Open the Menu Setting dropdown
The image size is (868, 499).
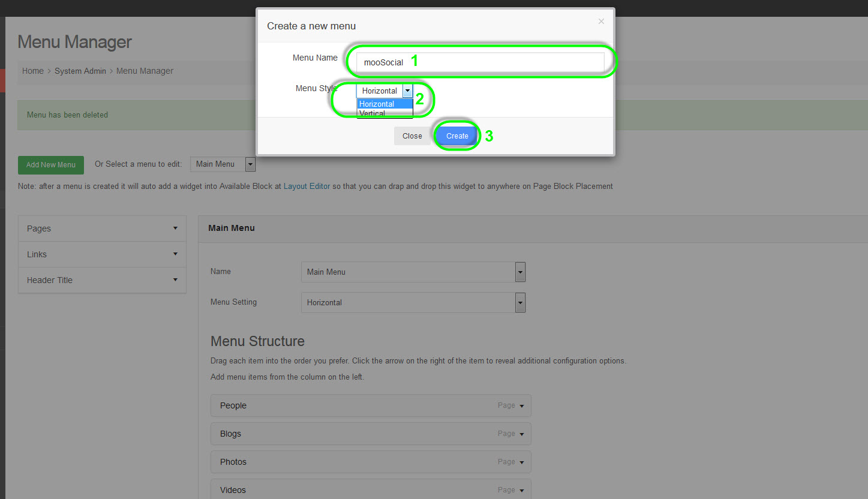point(413,302)
